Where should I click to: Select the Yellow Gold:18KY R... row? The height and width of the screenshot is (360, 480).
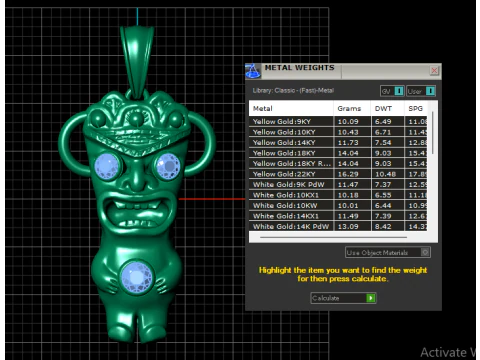(338, 163)
